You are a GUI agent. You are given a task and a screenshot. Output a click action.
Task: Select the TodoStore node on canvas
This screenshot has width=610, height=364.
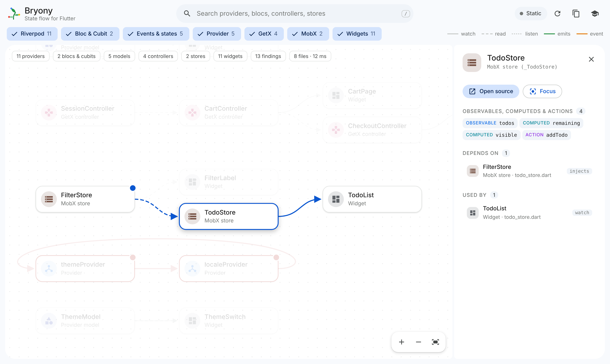coord(229,216)
